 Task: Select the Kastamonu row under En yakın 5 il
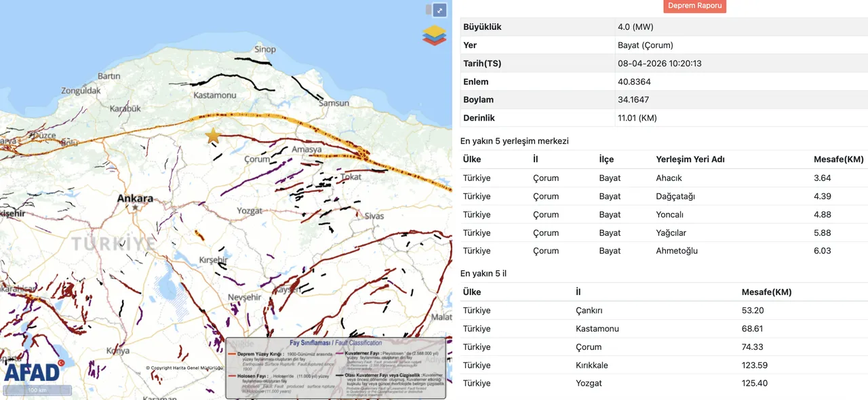point(597,328)
